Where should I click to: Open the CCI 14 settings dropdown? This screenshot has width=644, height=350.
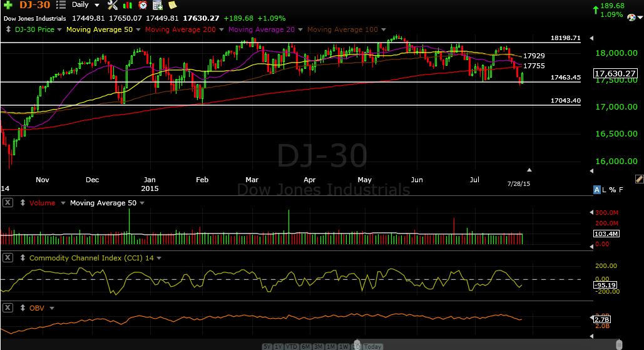pyautogui.click(x=159, y=258)
